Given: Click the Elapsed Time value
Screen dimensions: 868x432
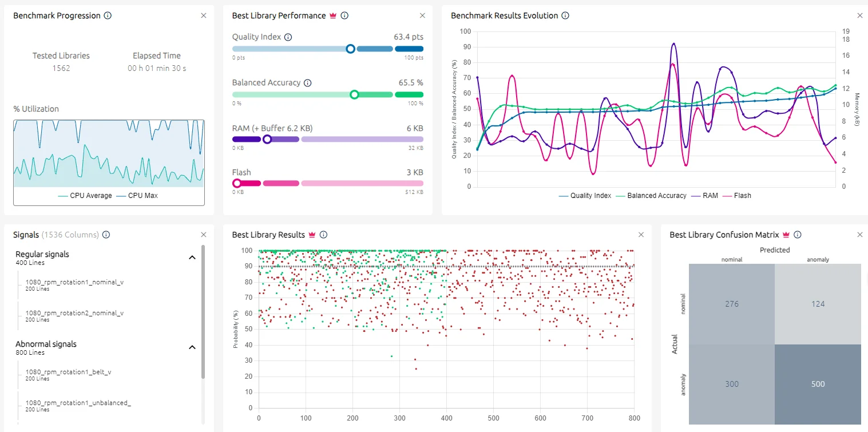Looking at the screenshot, I should 157,68.
